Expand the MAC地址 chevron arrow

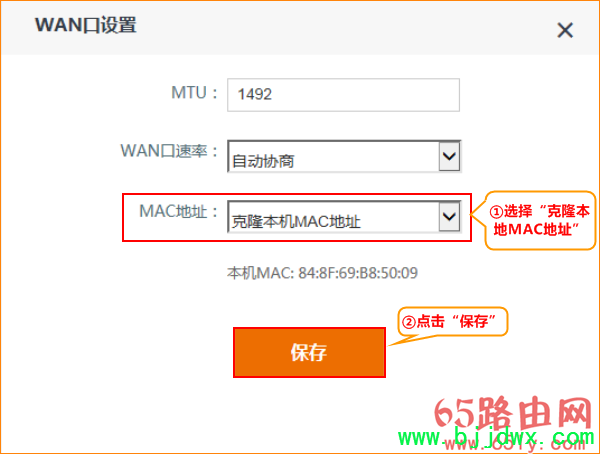[449, 217]
